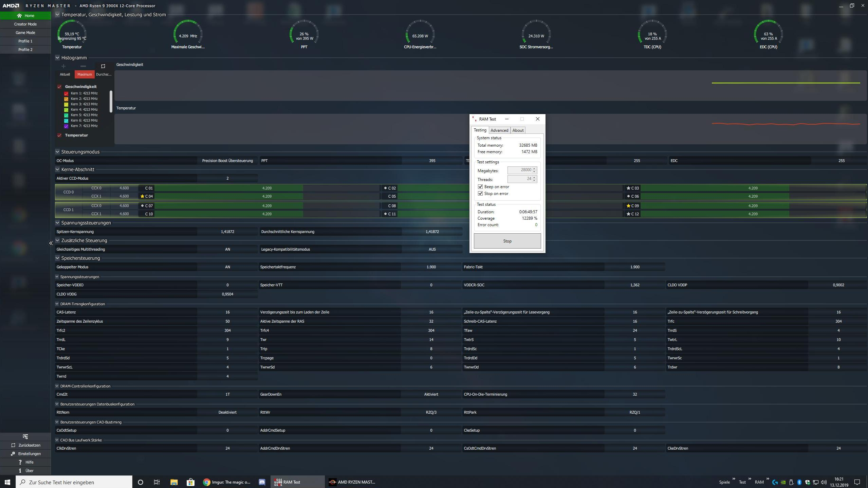Click the Hilfe question mark icon

point(20,462)
